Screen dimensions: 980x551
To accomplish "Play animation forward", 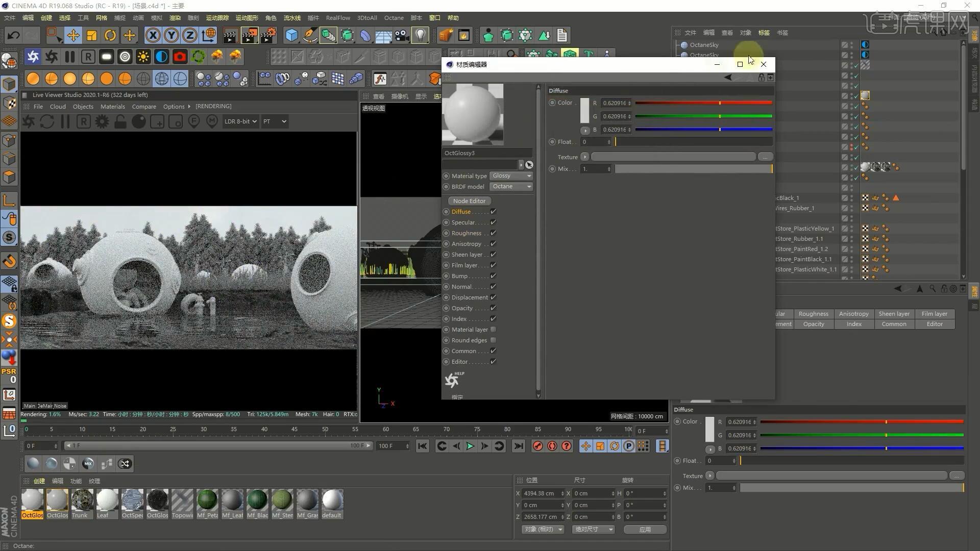I will coord(470,446).
